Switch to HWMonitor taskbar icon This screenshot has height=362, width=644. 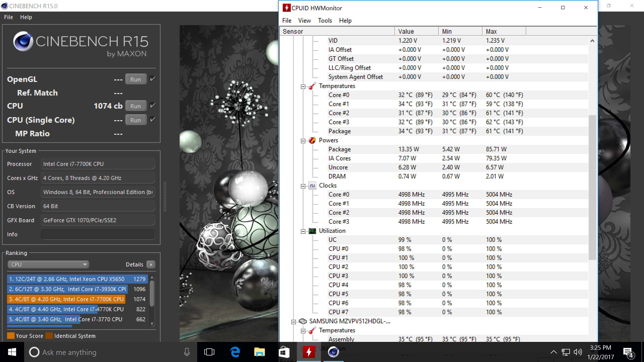click(309, 352)
